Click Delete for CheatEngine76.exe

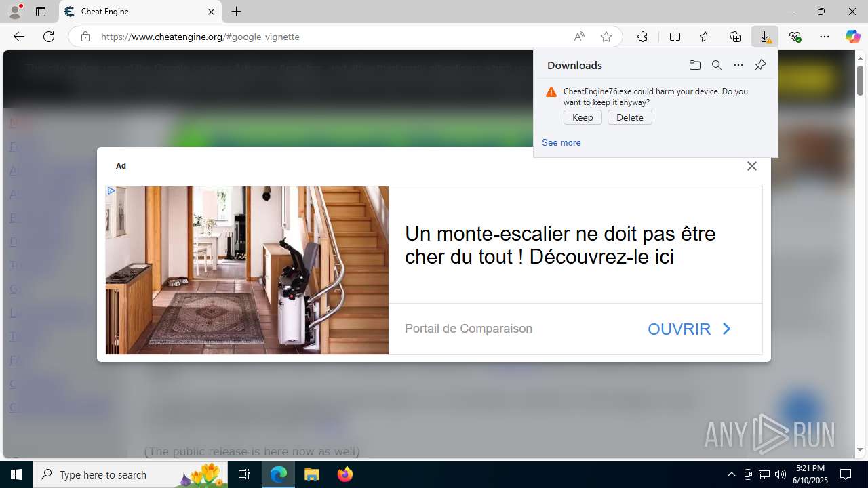pos(630,117)
